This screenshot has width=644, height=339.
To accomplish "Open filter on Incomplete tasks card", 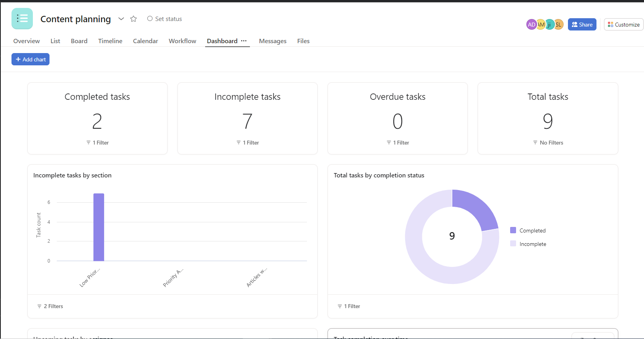I will point(248,143).
